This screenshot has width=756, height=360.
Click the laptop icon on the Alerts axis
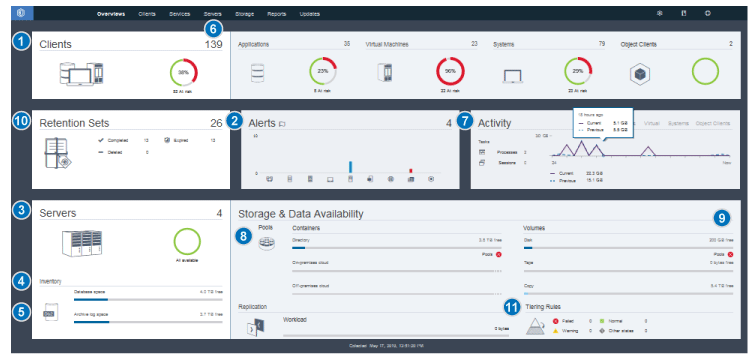coord(330,179)
